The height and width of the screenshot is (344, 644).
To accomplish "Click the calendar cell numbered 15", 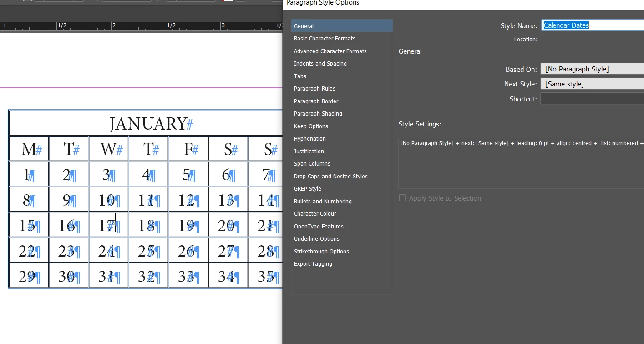I will point(29,225).
